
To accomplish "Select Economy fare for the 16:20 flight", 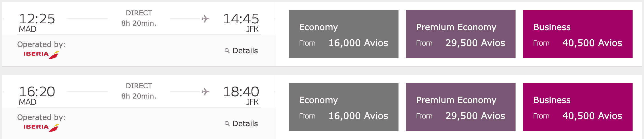I will pos(343,107).
